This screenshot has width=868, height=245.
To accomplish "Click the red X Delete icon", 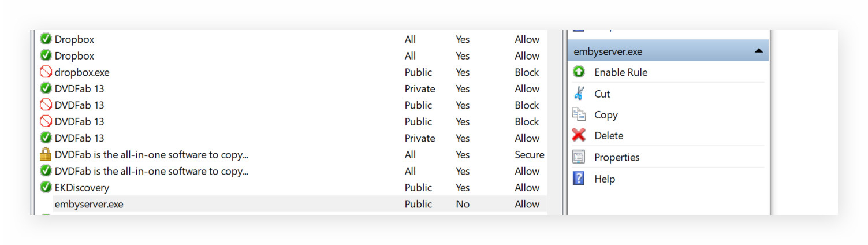I will coord(579,136).
